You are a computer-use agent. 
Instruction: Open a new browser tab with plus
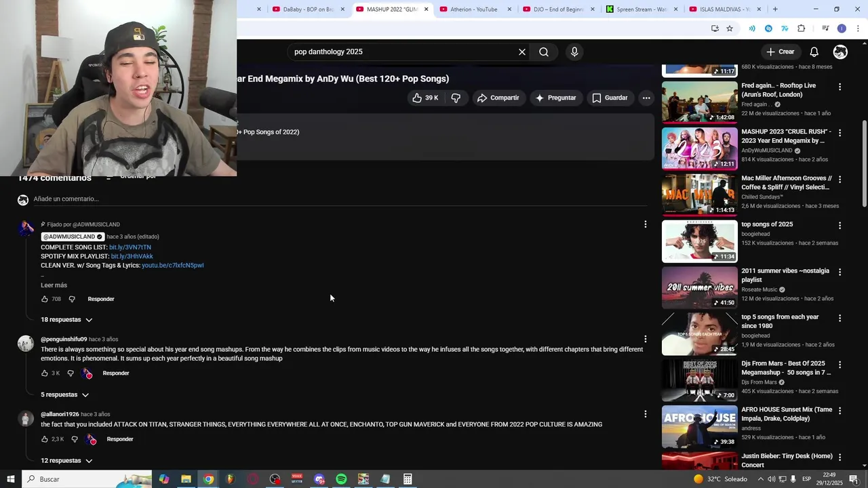click(x=775, y=9)
